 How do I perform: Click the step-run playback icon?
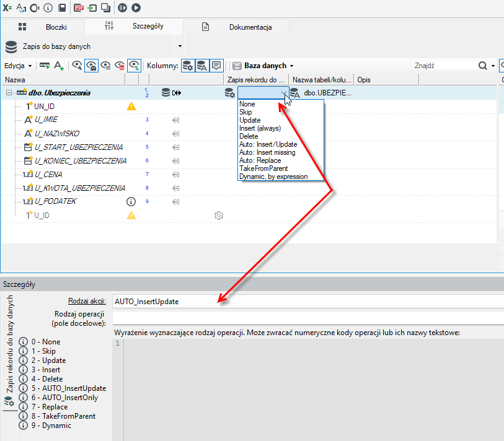tap(123, 7)
